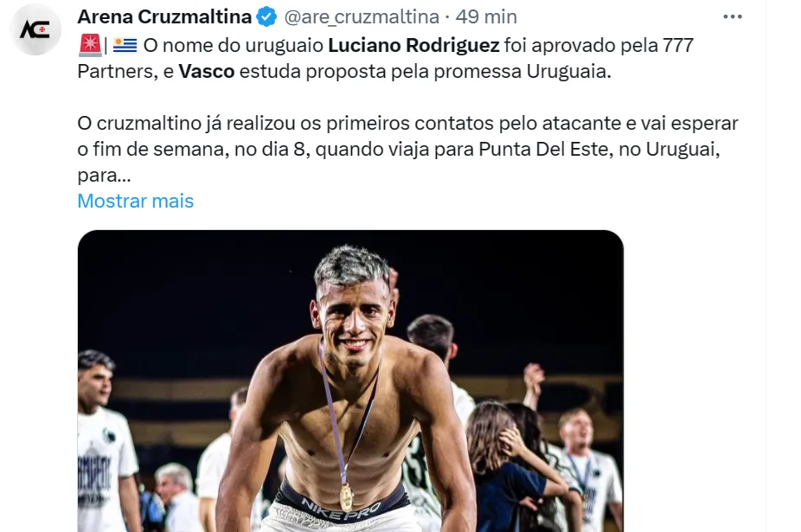Click the bold word Vasco

[206, 71]
